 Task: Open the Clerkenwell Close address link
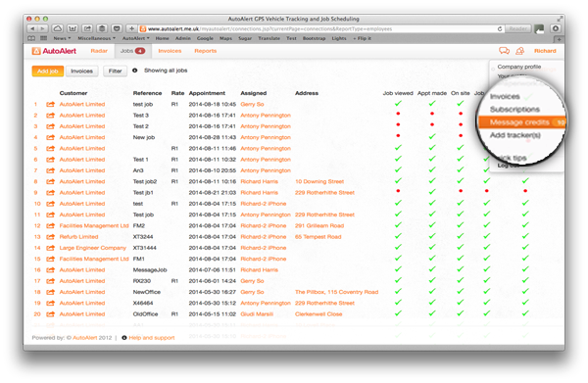click(318, 314)
